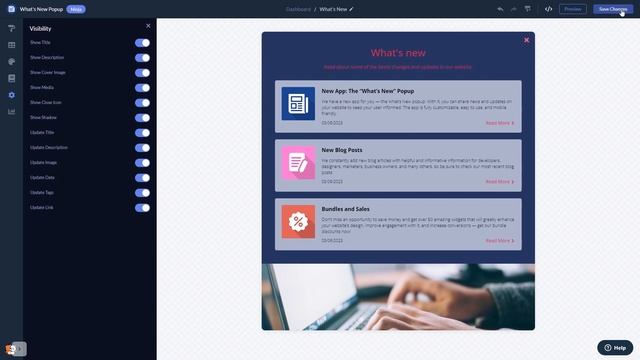This screenshot has height=360, width=640.
Task: Click the percent badge icon of Bundles and Sales
Action: (x=298, y=222)
